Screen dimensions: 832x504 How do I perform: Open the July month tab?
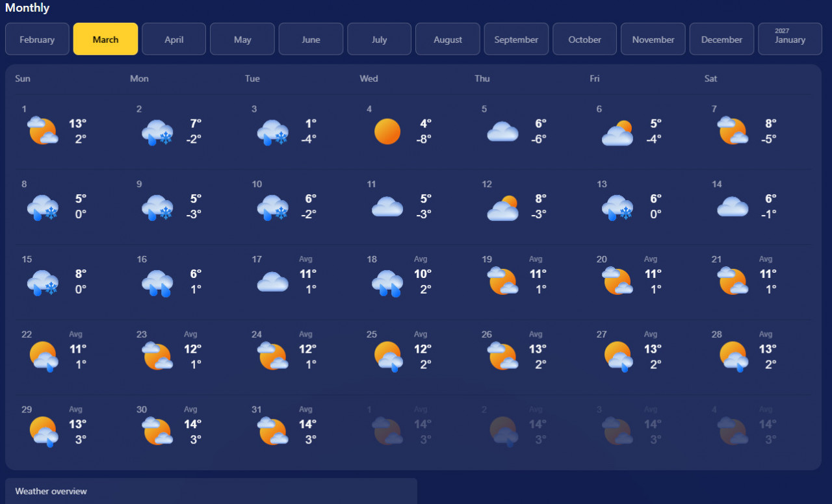379,40
